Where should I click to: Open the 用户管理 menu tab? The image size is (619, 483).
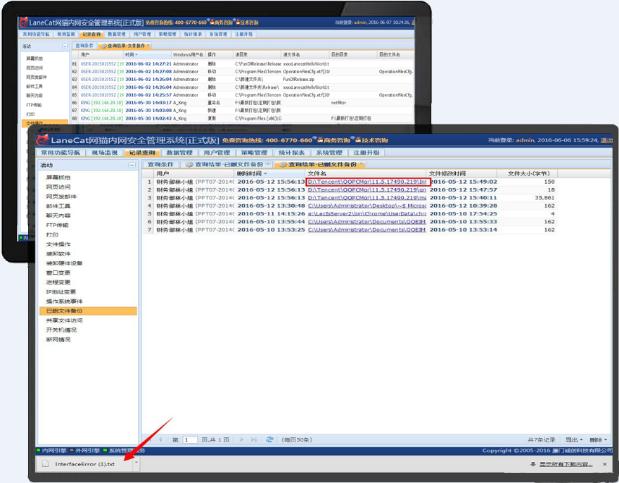point(217,152)
